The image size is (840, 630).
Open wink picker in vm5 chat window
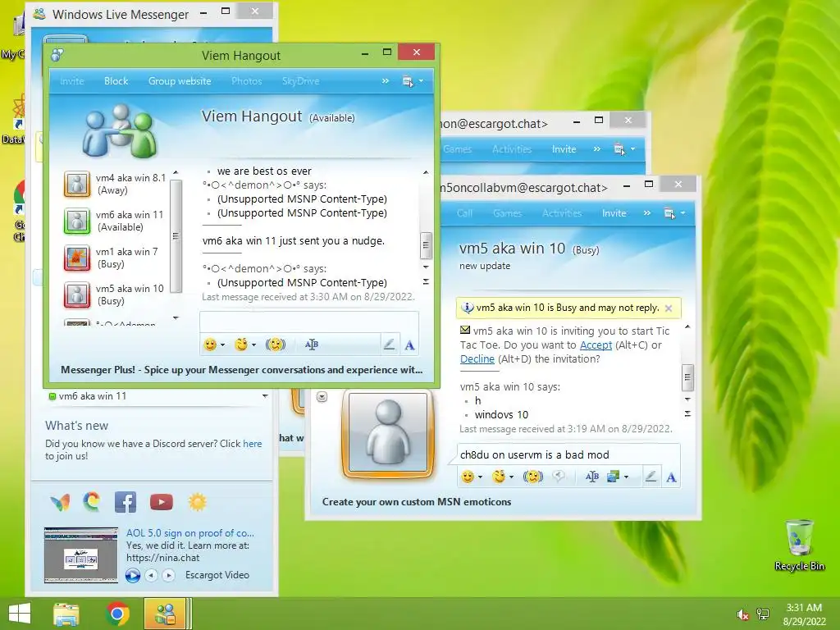point(499,477)
